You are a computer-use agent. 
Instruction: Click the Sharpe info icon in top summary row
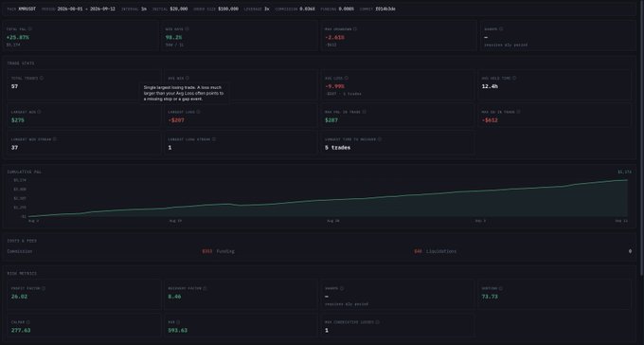point(501,29)
